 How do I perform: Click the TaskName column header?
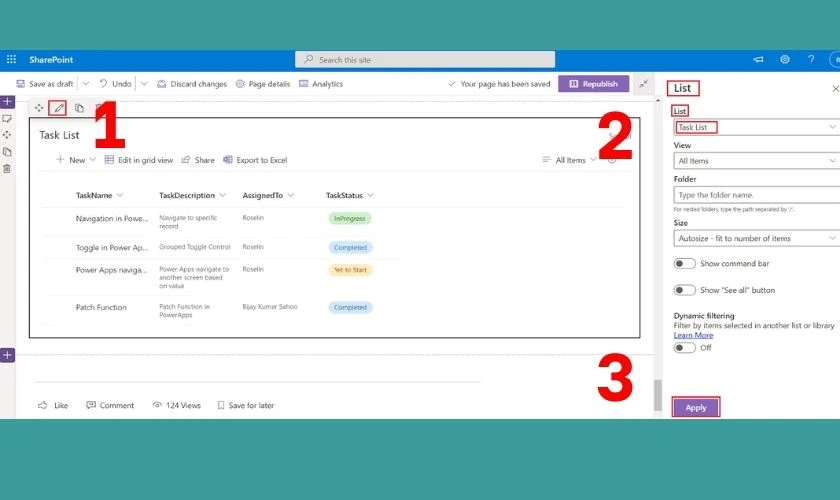point(99,195)
